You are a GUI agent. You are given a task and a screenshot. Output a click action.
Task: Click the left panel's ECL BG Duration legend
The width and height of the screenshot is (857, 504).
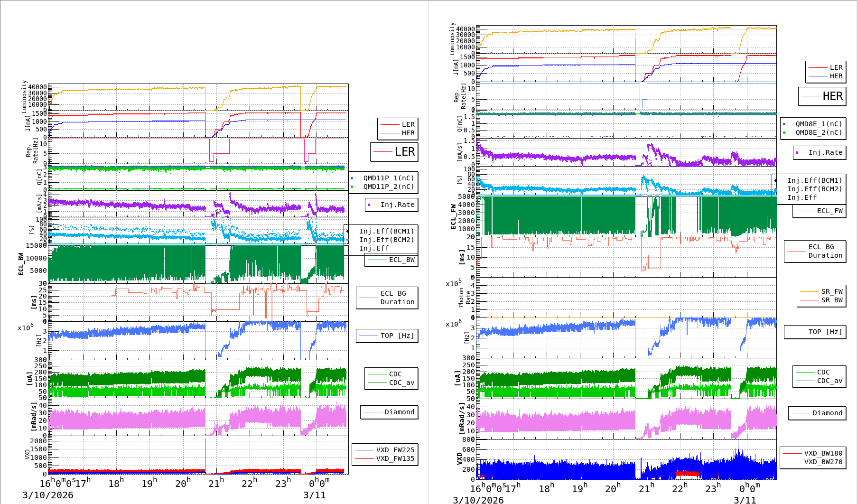(x=387, y=298)
